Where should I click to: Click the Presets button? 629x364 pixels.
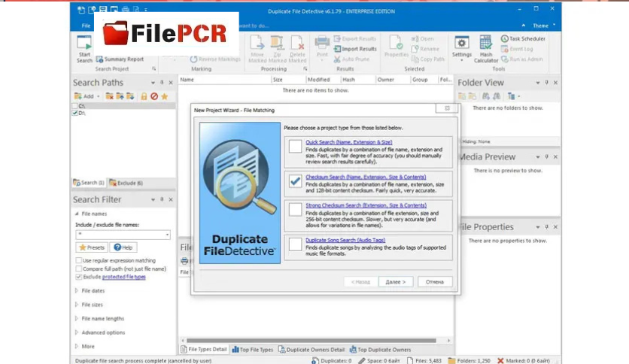pos(92,247)
